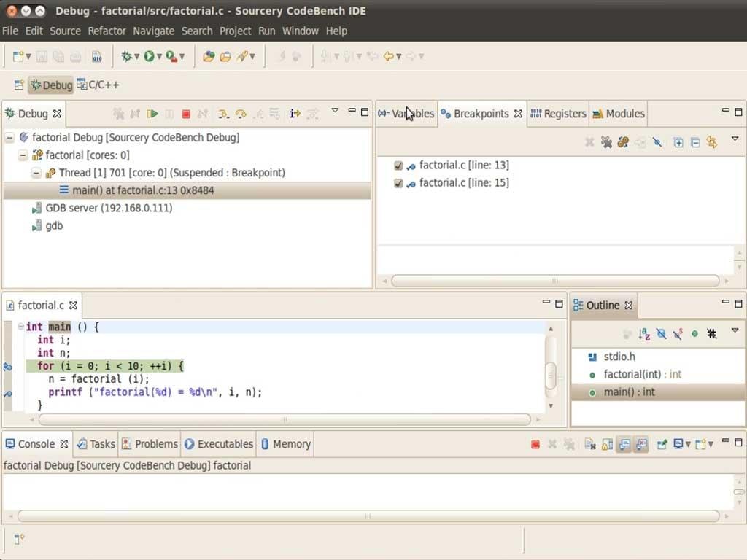This screenshot has width=747, height=560.
Task: Launch the green Run toolbar button
Action: point(149,56)
